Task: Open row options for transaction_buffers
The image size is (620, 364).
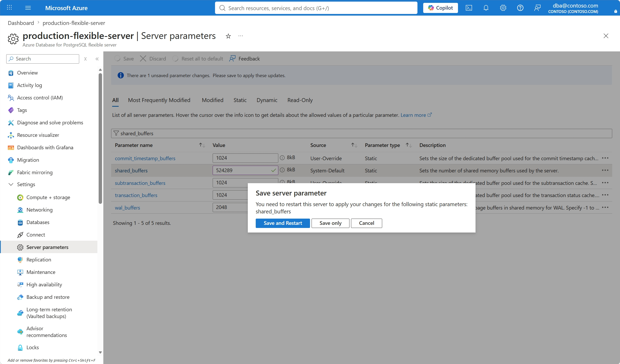Action: coord(605,195)
